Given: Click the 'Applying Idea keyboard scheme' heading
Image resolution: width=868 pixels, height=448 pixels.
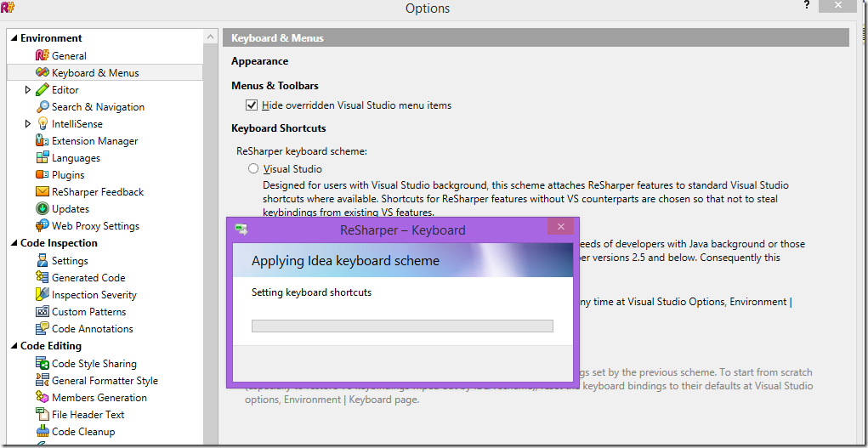Looking at the screenshot, I should click(x=345, y=260).
